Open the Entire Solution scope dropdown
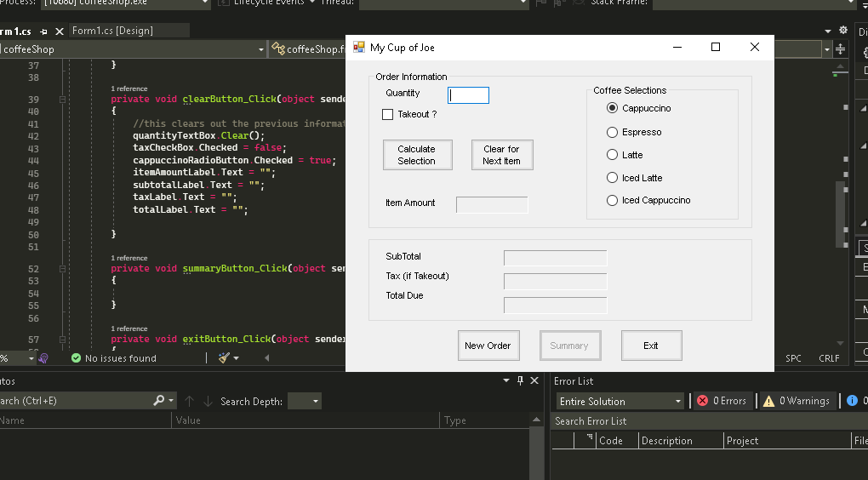 620,401
